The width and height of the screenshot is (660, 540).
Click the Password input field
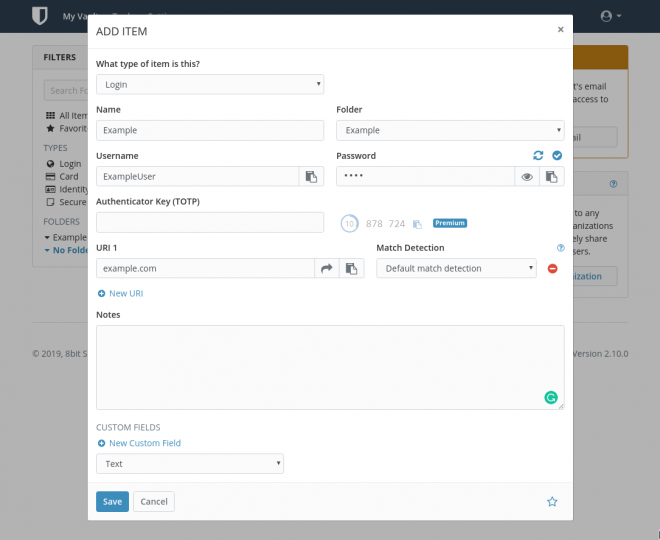pyautogui.click(x=426, y=176)
